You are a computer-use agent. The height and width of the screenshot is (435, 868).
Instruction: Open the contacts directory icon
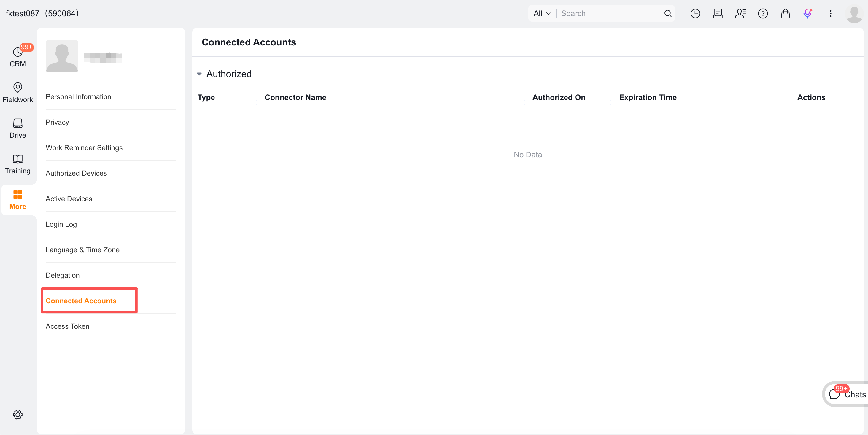point(740,13)
